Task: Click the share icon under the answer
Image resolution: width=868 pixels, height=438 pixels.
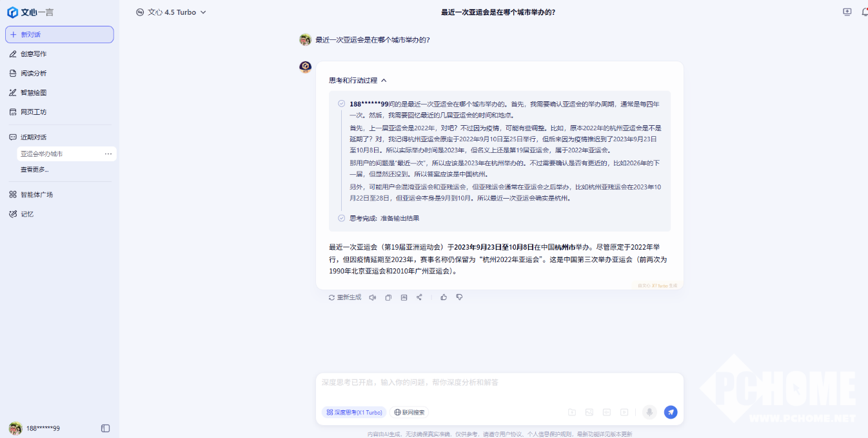Action: 419,297
